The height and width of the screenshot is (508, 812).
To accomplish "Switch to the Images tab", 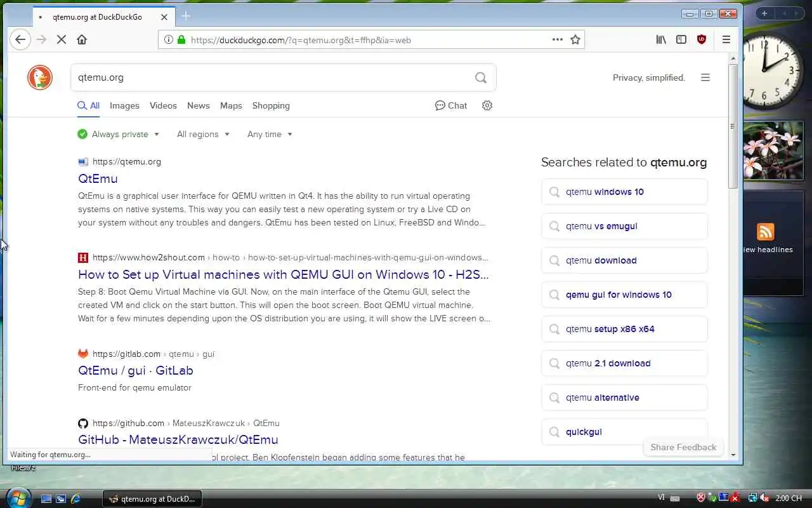I will coord(124,105).
